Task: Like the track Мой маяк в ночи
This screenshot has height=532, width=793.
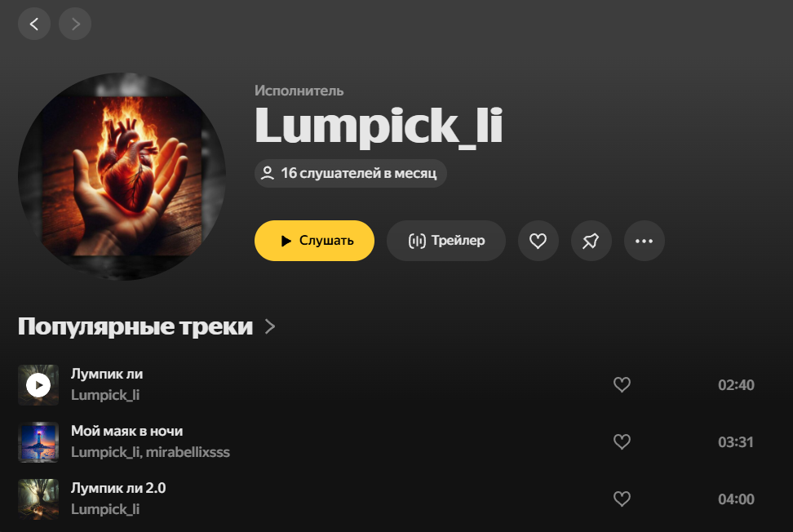Action: click(x=622, y=442)
